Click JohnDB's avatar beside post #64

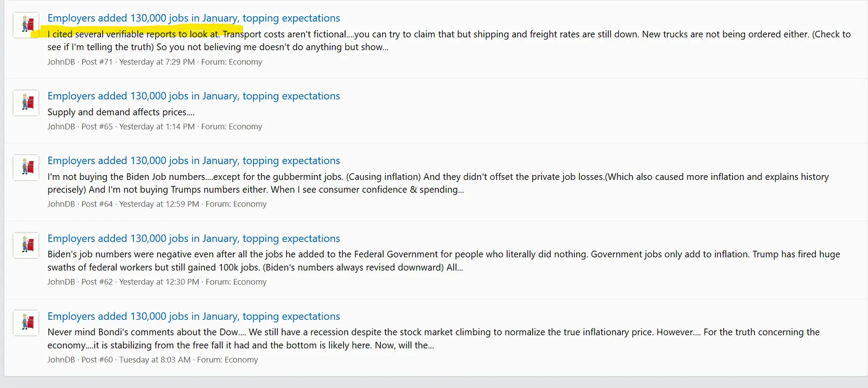tap(26, 167)
